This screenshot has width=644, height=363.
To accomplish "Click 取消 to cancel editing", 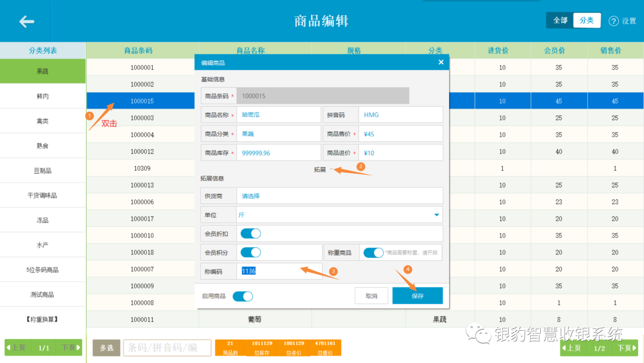I will pyautogui.click(x=371, y=295).
